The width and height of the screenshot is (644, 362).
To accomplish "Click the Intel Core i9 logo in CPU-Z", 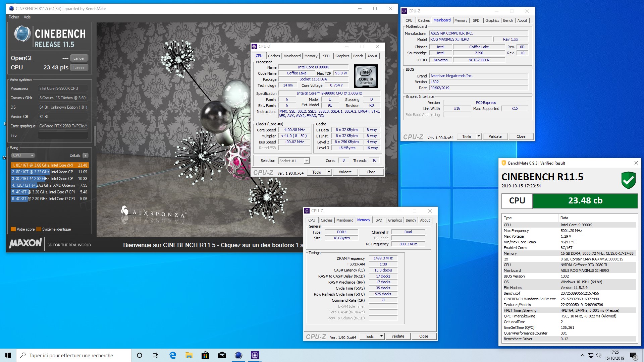I will click(366, 76).
